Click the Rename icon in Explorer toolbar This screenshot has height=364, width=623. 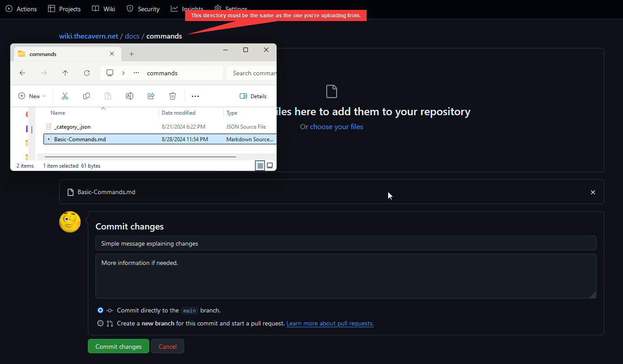click(130, 96)
